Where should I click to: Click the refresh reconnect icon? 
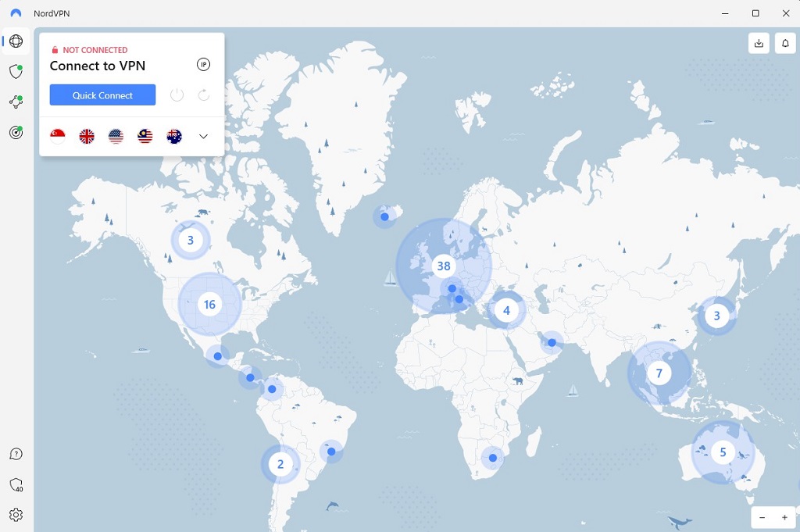tap(204, 95)
